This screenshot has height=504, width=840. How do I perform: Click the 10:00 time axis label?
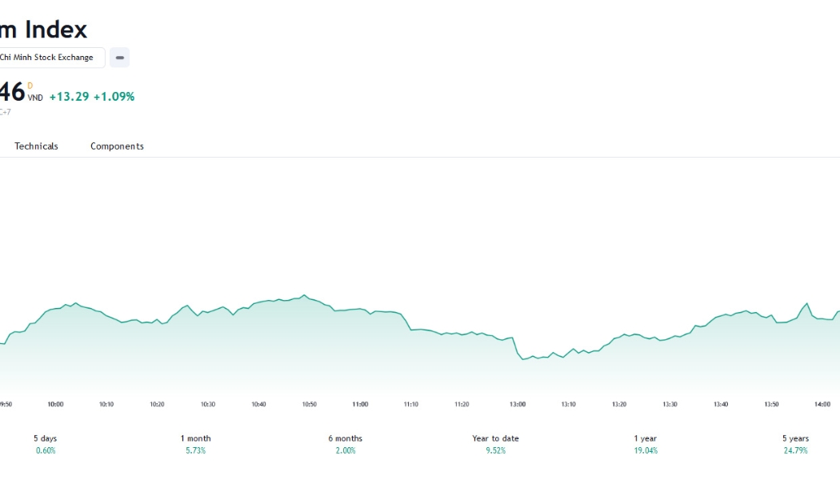[x=56, y=404]
